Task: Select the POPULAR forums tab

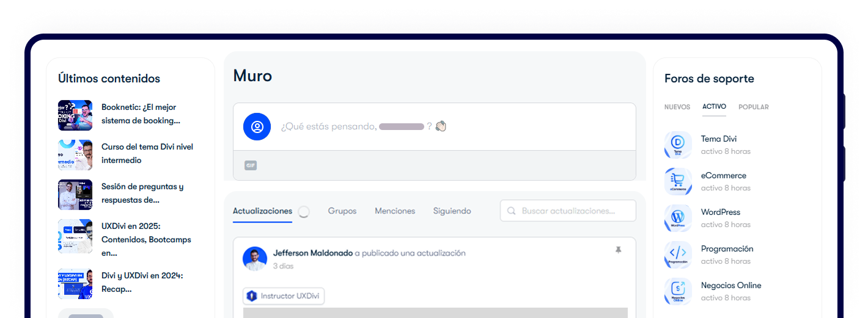Action: (754, 107)
